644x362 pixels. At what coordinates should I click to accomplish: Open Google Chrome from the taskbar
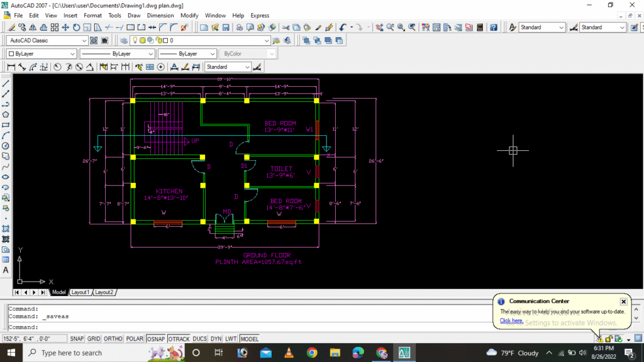312,353
